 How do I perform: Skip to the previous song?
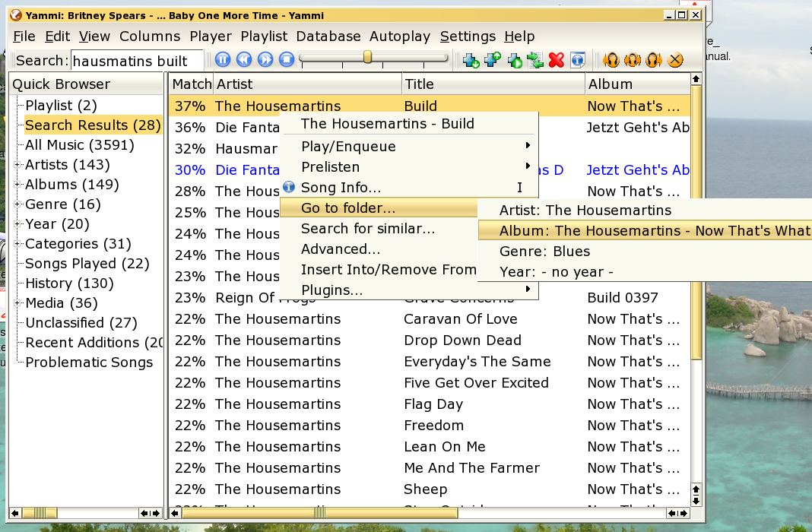[x=244, y=60]
